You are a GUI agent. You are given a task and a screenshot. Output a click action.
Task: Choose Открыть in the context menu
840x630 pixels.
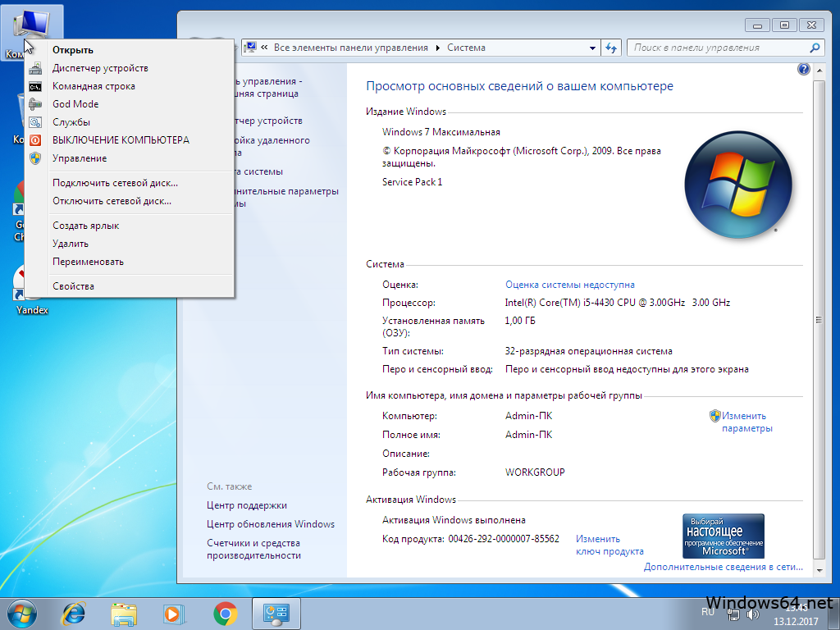[x=129, y=50]
